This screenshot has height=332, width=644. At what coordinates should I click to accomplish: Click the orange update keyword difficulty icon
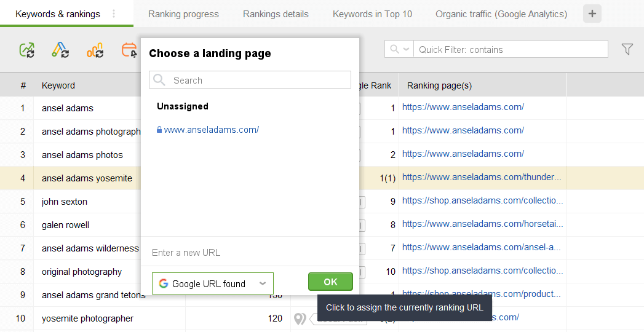[x=95, y=50]
